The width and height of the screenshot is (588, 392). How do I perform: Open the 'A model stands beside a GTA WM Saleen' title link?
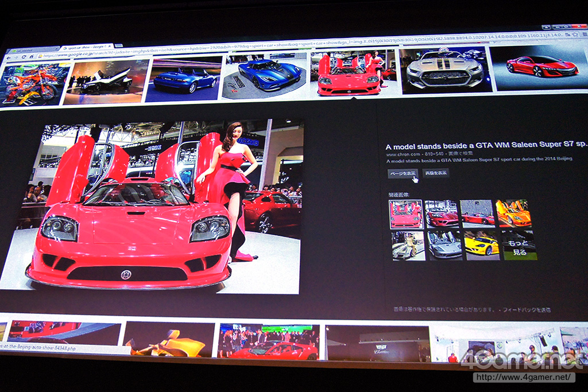coord(486,145)
